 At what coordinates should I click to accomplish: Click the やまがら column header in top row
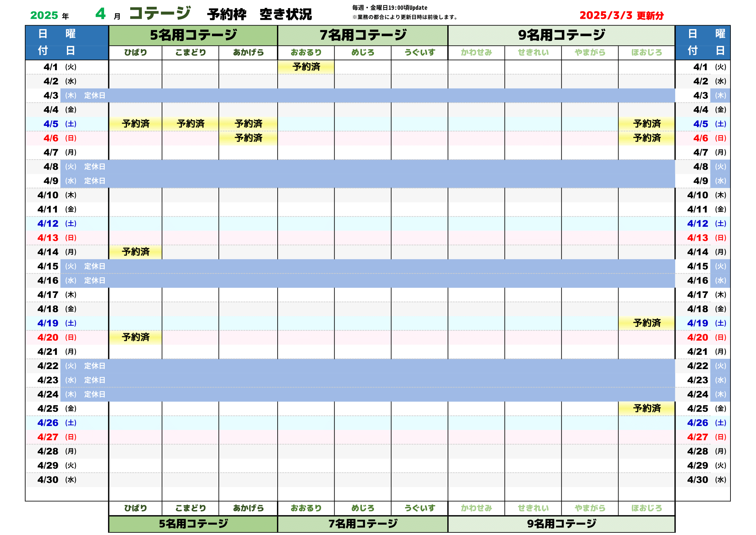[590, 52]
